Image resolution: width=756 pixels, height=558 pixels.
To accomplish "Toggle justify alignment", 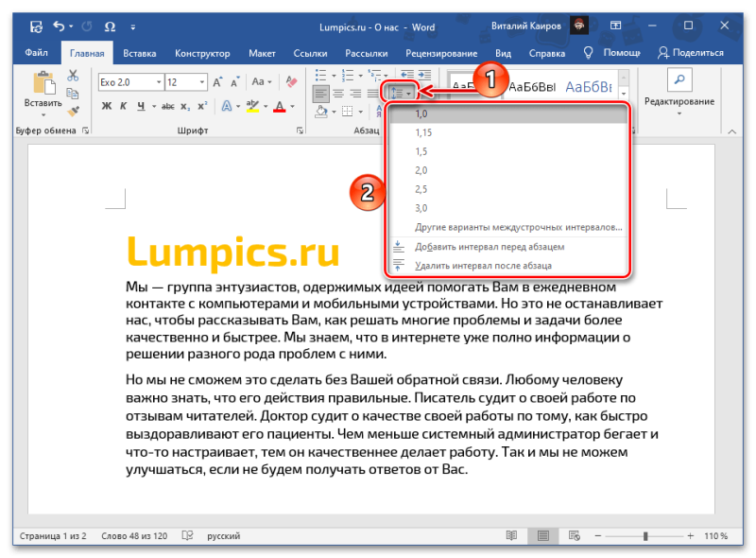I will coord(372,94).
